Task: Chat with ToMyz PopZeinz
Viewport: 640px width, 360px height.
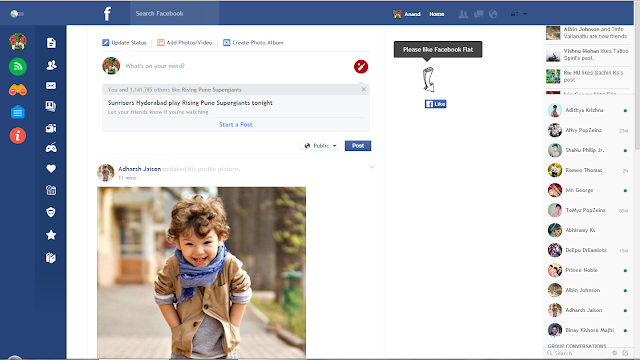Action: (x=588, y=210)
